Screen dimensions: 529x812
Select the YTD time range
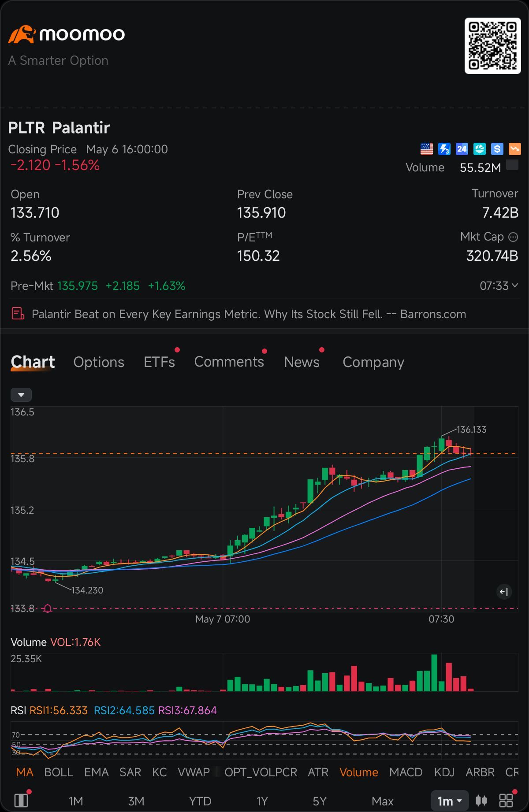click(200, 801)
